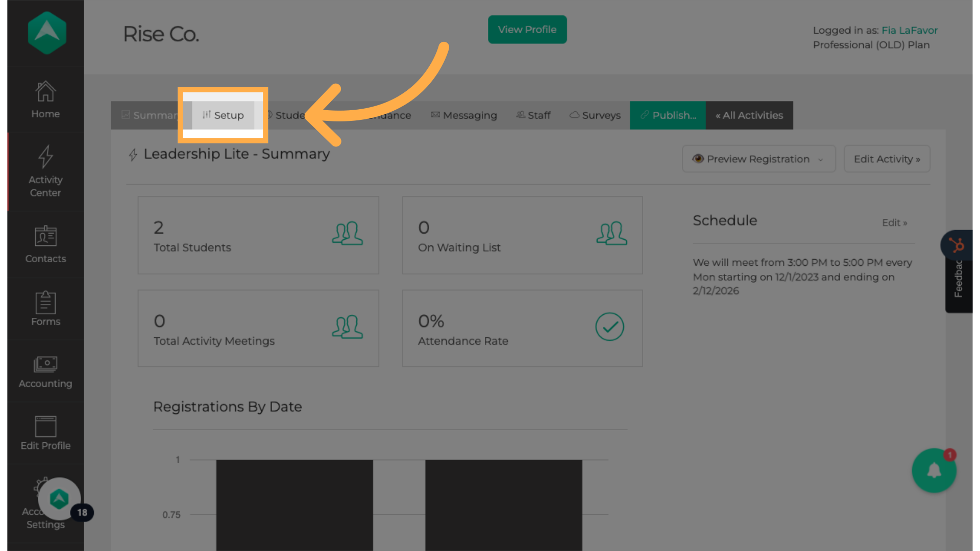980x551 pixels.
Task: Click the Rise green hexagon logo
Action: (46, 33)
